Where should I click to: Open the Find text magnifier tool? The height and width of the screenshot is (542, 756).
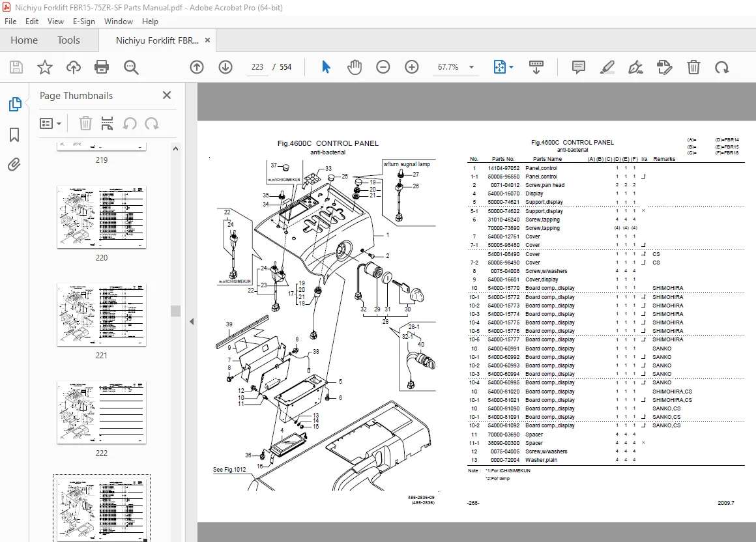[130, 67]
